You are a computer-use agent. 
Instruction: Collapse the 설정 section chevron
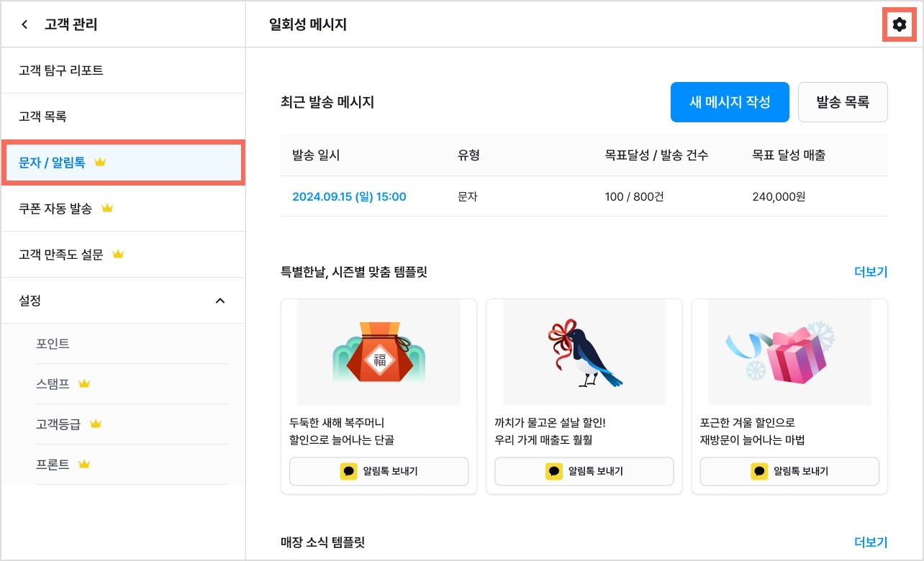(x=220, y=300)
